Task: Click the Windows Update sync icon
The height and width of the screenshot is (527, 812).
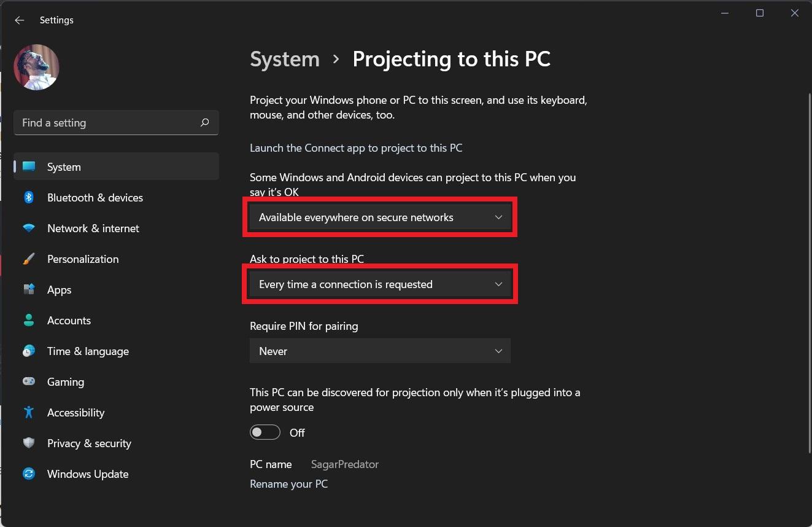Action: (x=29, y=474)
